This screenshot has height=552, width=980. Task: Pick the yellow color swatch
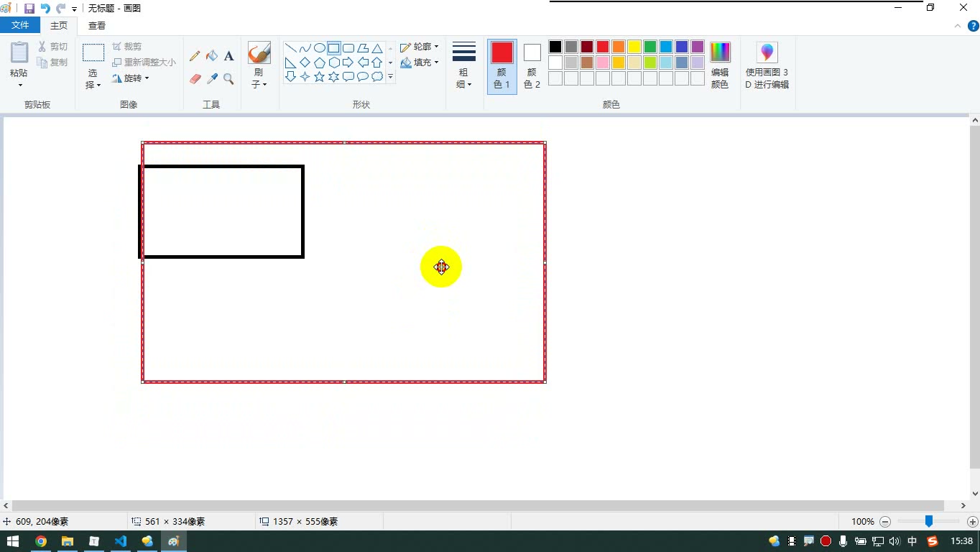coord(634,47)
